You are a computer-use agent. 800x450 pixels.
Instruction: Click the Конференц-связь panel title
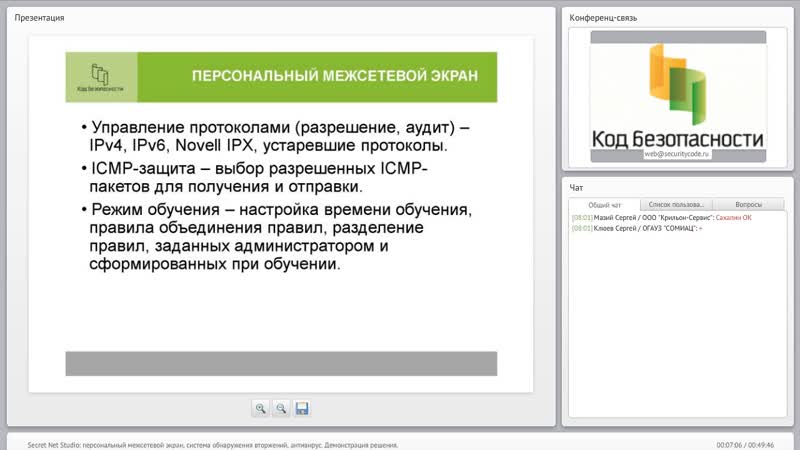pyautogui.click(x=603, y=18)
